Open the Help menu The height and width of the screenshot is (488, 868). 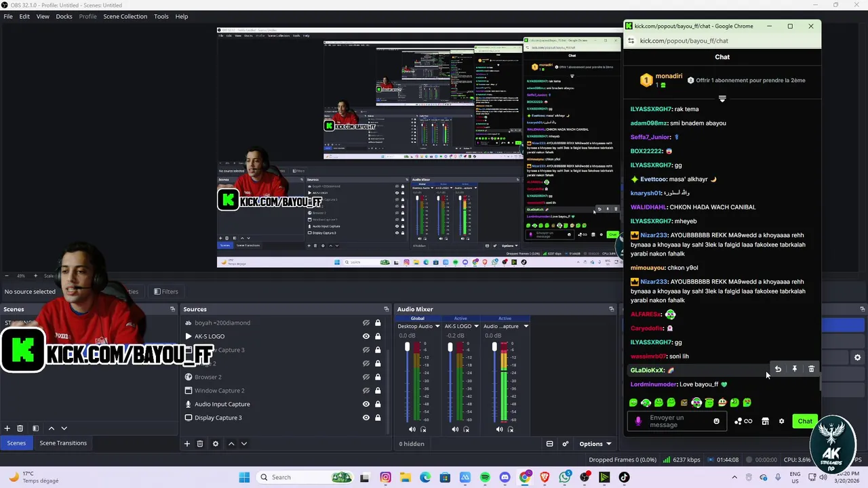[181, 16]
